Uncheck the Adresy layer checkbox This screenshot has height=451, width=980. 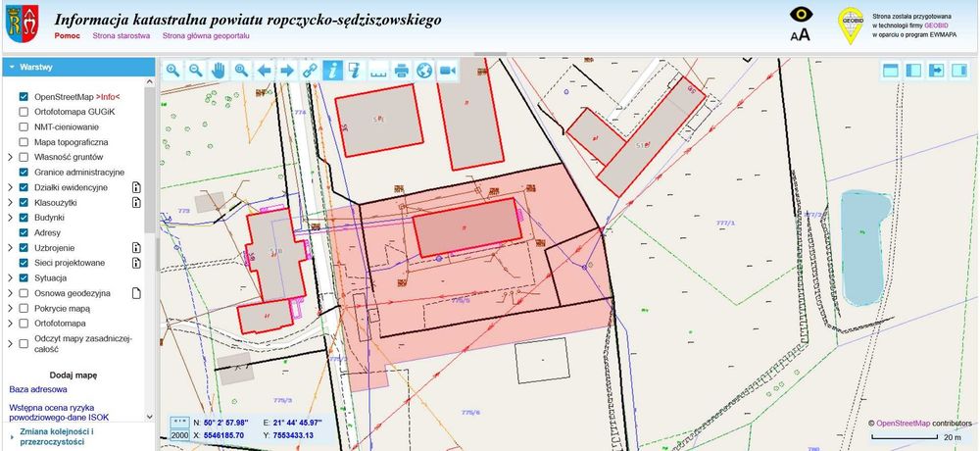pos(24,232)
